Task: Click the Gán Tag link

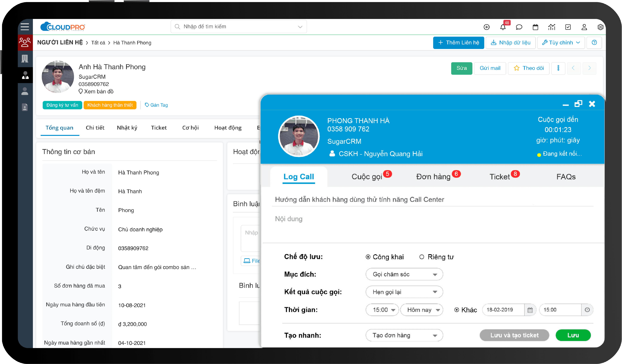Action: [156, 105]
